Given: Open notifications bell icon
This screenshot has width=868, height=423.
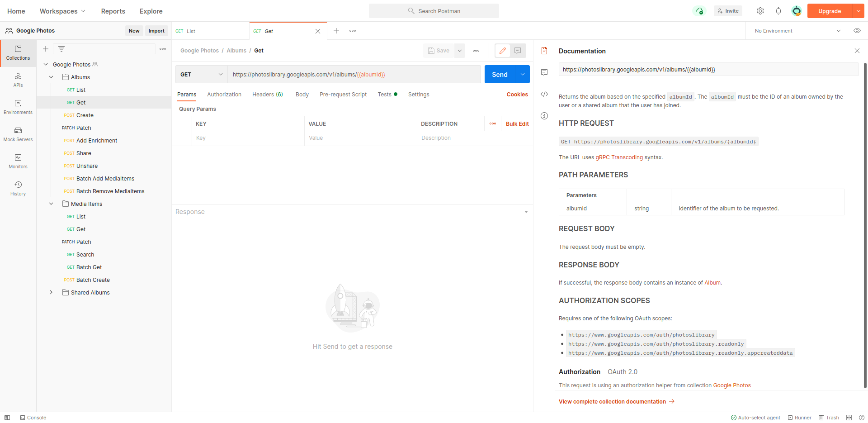Looking at the screenshot, I should point(778,11).
